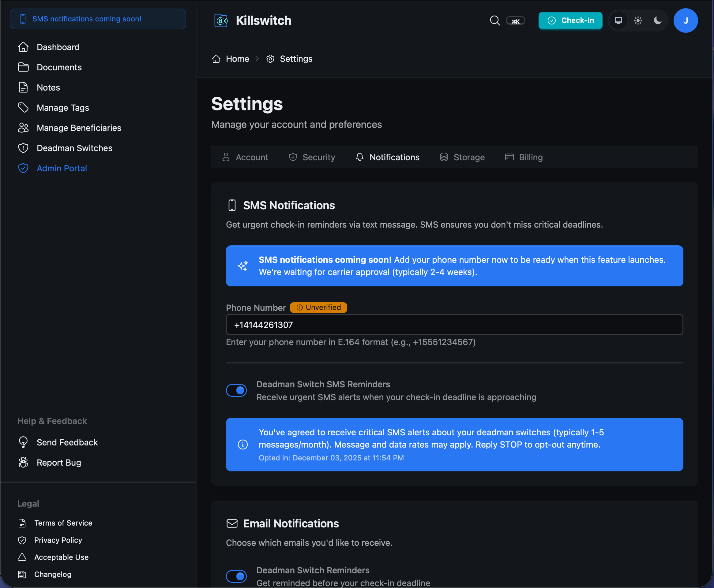Click the Settings page heading
Screen dimensions: 714x588
point(247,104)
